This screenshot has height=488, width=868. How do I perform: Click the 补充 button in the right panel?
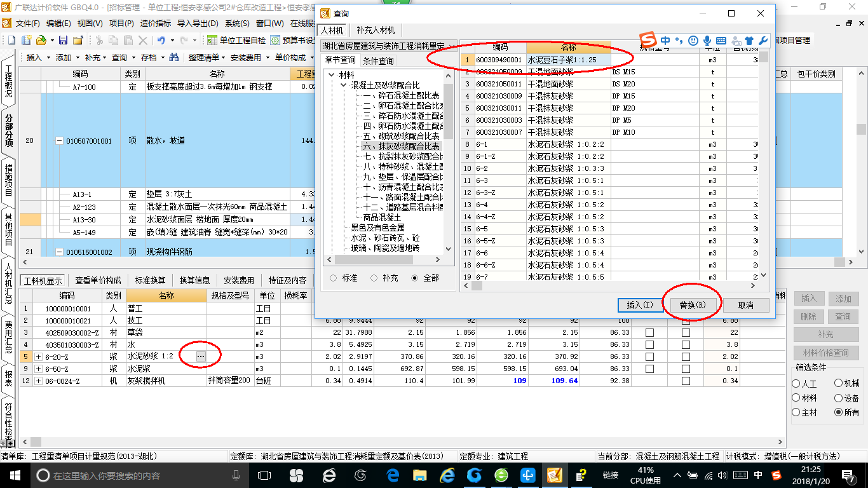click(x=825, y=335)
